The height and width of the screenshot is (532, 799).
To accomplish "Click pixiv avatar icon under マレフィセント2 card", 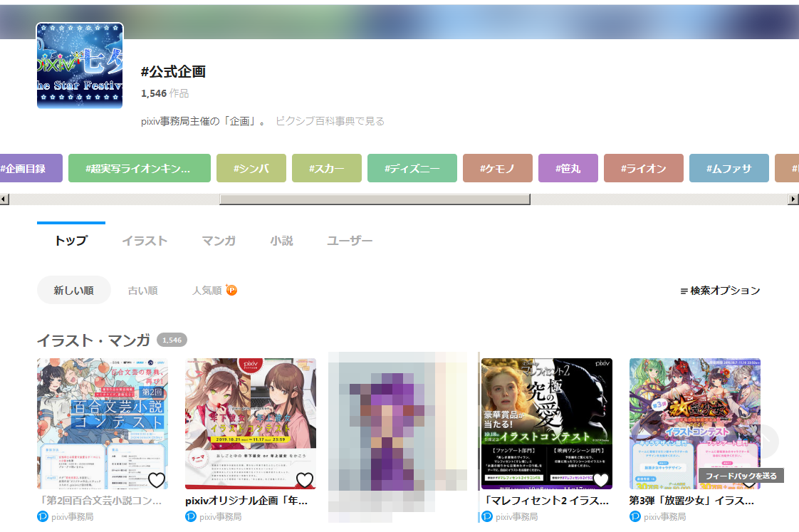I will (487, 516).
